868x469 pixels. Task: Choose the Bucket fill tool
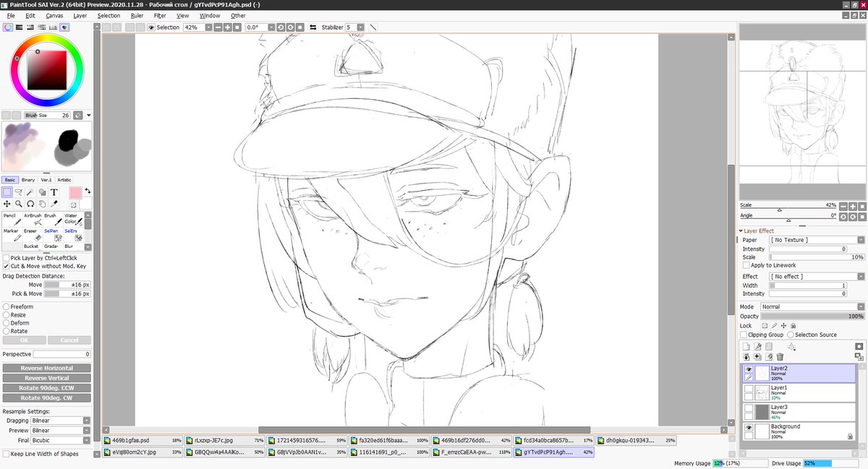pyautogui.click(x=33, y=247)
